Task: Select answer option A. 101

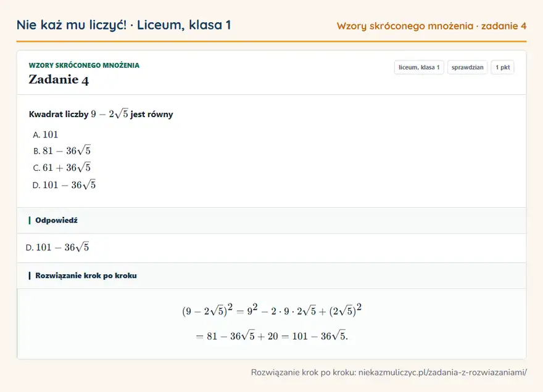Action: (46, 134)
